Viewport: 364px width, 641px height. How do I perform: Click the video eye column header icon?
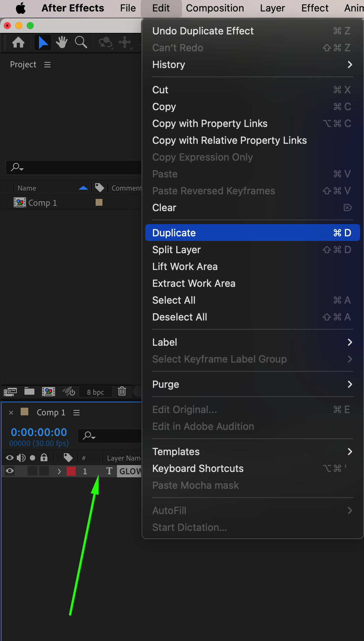10,458
